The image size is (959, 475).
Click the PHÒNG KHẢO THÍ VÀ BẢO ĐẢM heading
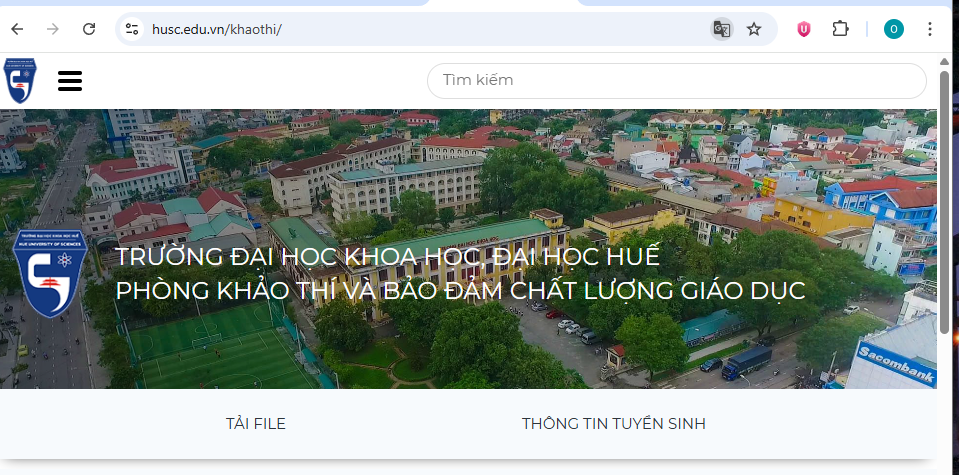pos(461,291)
